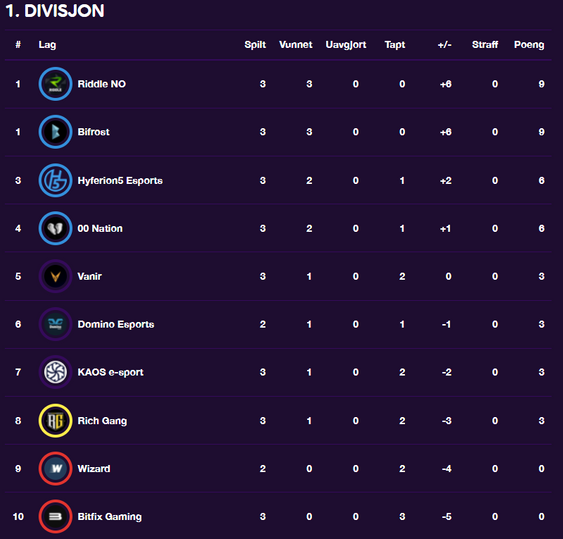
Task: Open the Hyferion5 Esports team name link
Action: [x=120, y=180]
